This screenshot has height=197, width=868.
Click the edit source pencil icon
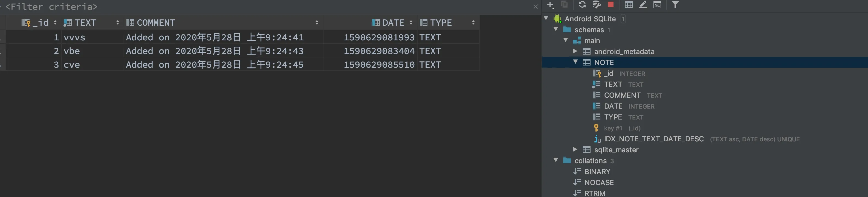pyautogui.click(x=643, y=5)
